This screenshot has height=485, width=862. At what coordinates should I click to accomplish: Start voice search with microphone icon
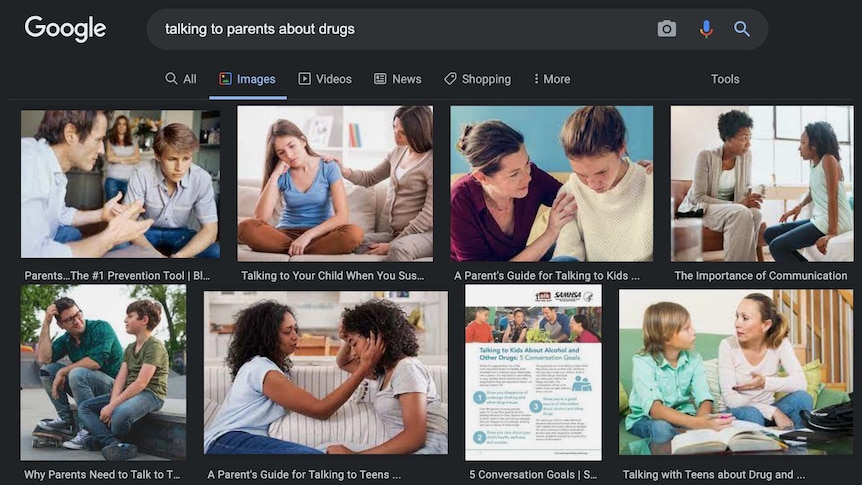tap(706, 29)
